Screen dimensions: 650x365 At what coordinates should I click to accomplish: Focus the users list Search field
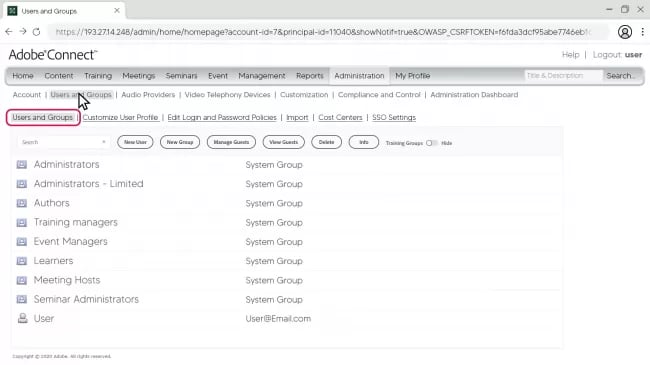[63, 142]
